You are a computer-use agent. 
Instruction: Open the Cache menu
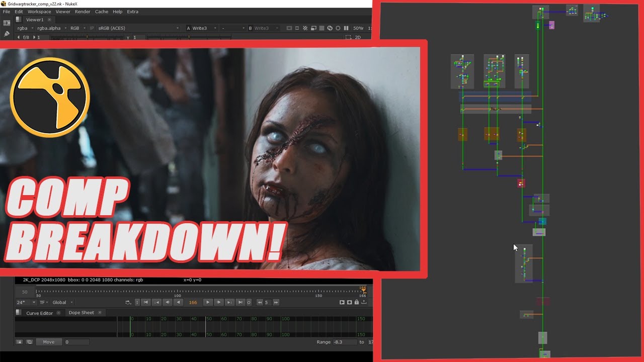[x=102, y=12]
